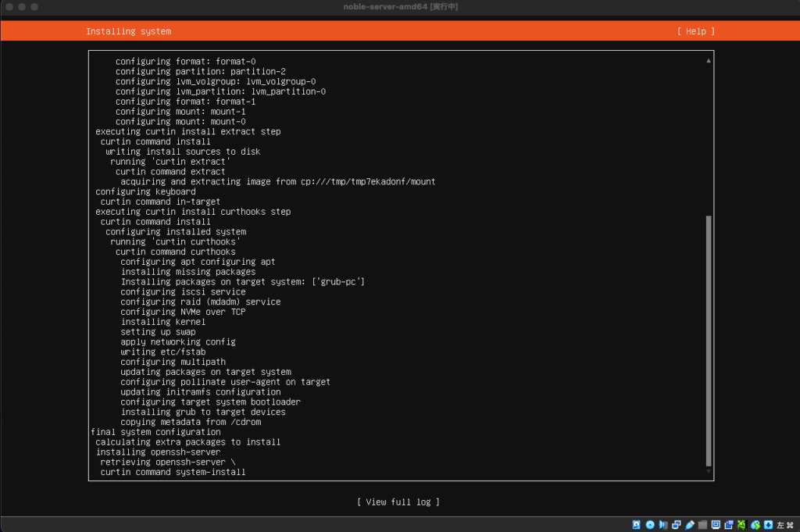This screenshot has height=532, width=800.
Task: Select 'configuring NVMe over TCP' line
Action: [x=183, y=312]
